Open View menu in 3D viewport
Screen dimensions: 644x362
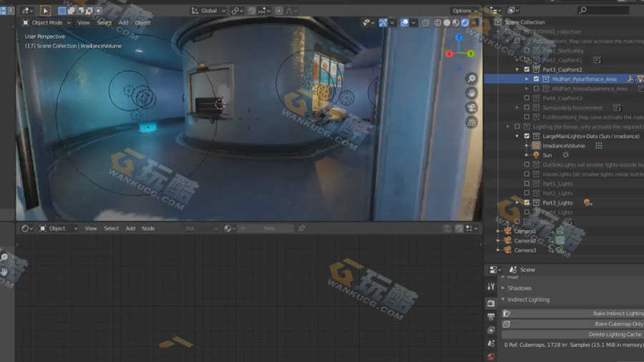click(x=84, y=23)
